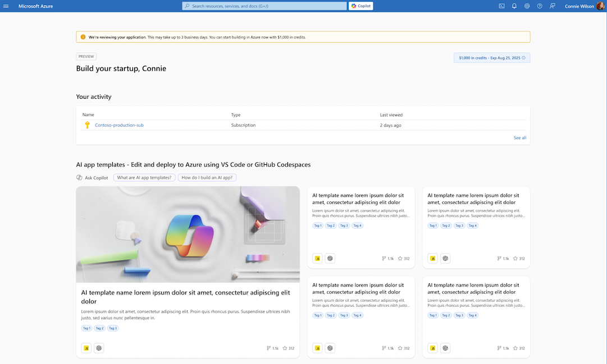Click the fork icon on top-right template card
The height and width of the screenshot is (364, 607).
coord(499,259)
